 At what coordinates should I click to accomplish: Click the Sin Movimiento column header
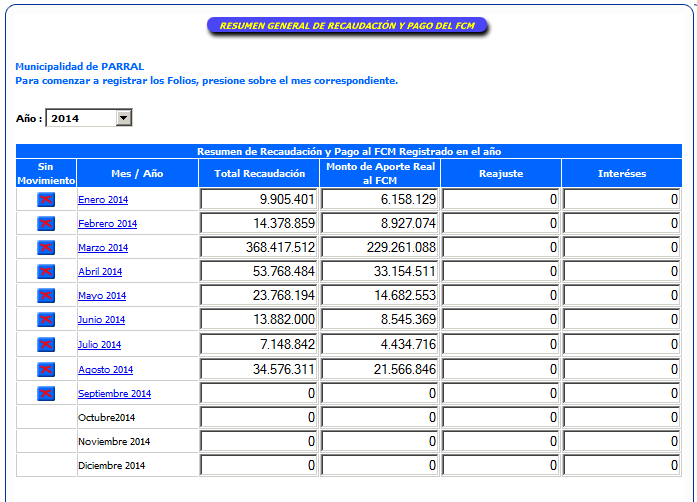46,173
